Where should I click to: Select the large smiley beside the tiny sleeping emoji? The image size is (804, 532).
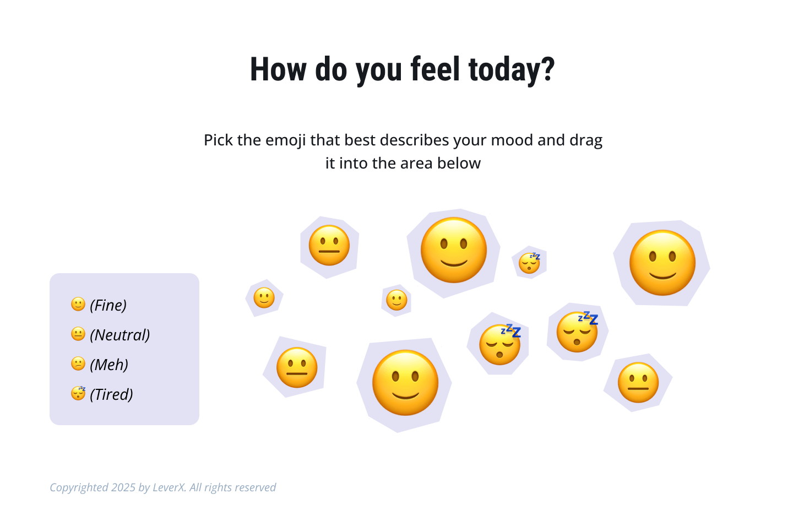point(454,250)
